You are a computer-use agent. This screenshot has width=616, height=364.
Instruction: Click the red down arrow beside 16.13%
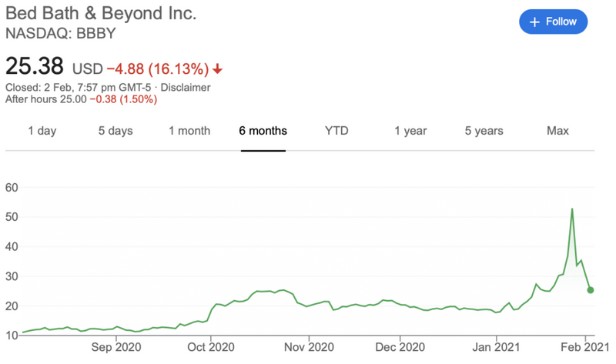217,69
